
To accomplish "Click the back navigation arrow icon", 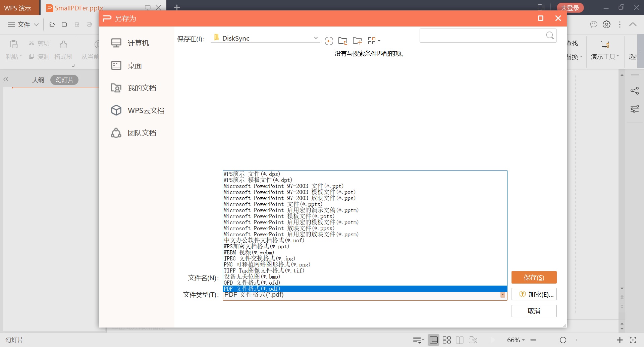I will click(x=329, y=41).
